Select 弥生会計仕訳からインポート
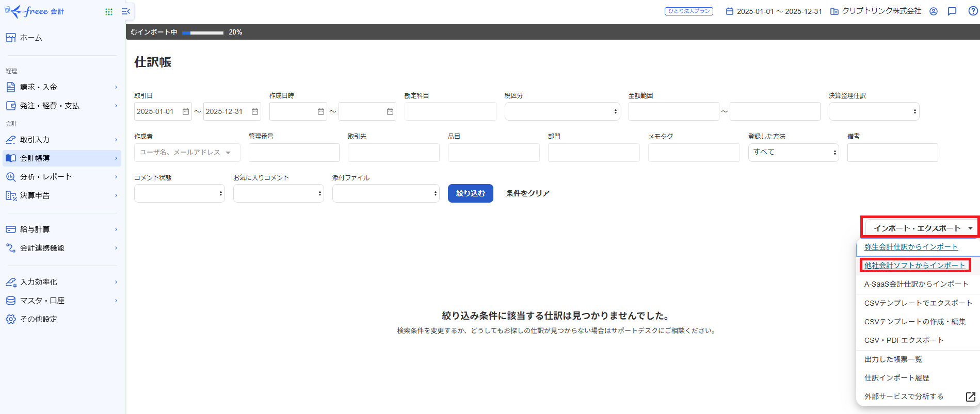The image size is (980, 414). click(911, 247)
